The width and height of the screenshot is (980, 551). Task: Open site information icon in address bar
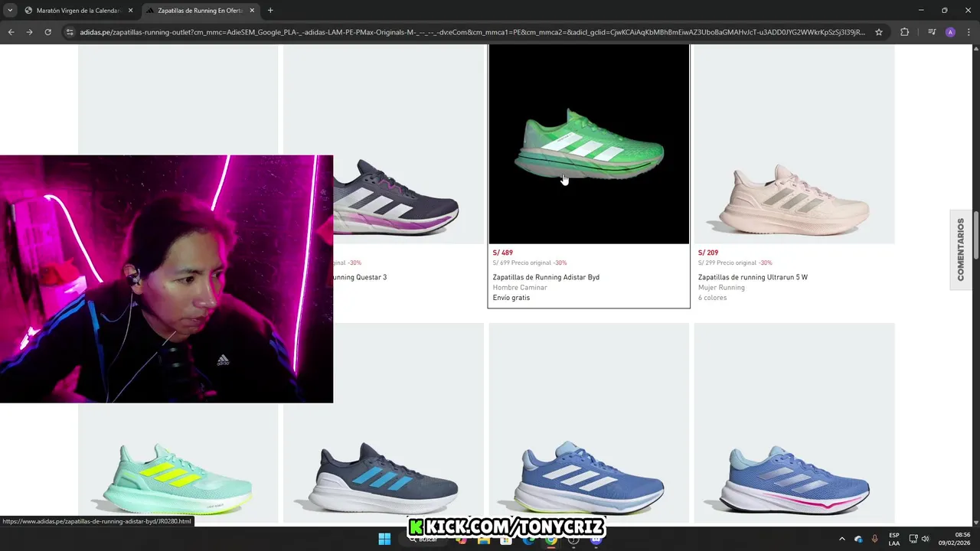(x=70, y=32)
